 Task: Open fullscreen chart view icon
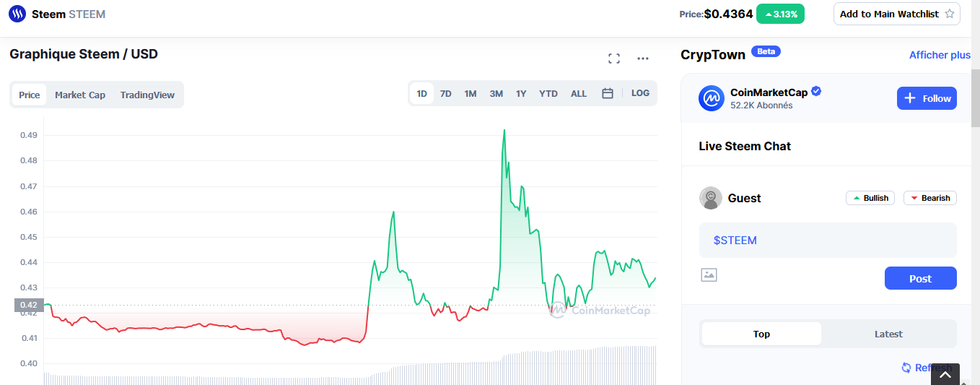[614, 59]
